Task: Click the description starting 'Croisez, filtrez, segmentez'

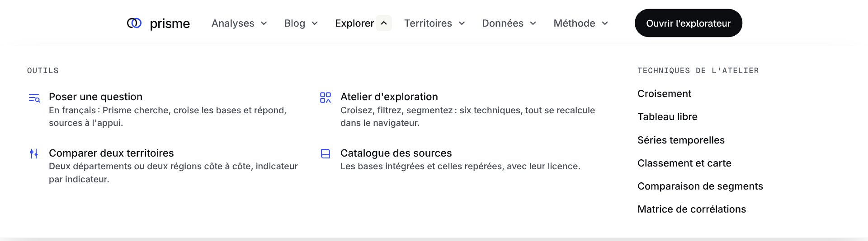Action: tap(467, 116)
